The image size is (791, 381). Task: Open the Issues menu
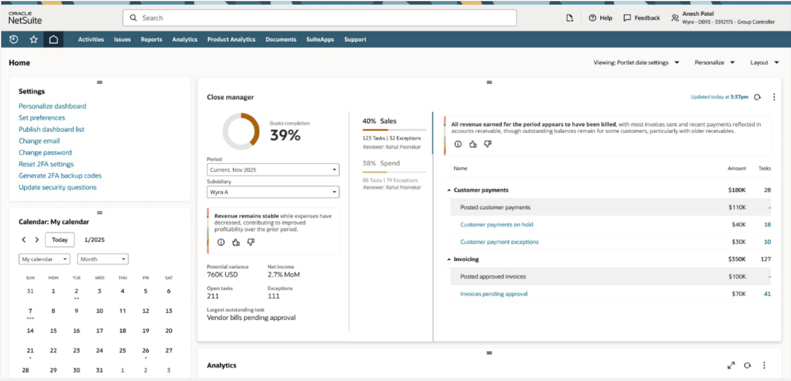coord(122,39)
